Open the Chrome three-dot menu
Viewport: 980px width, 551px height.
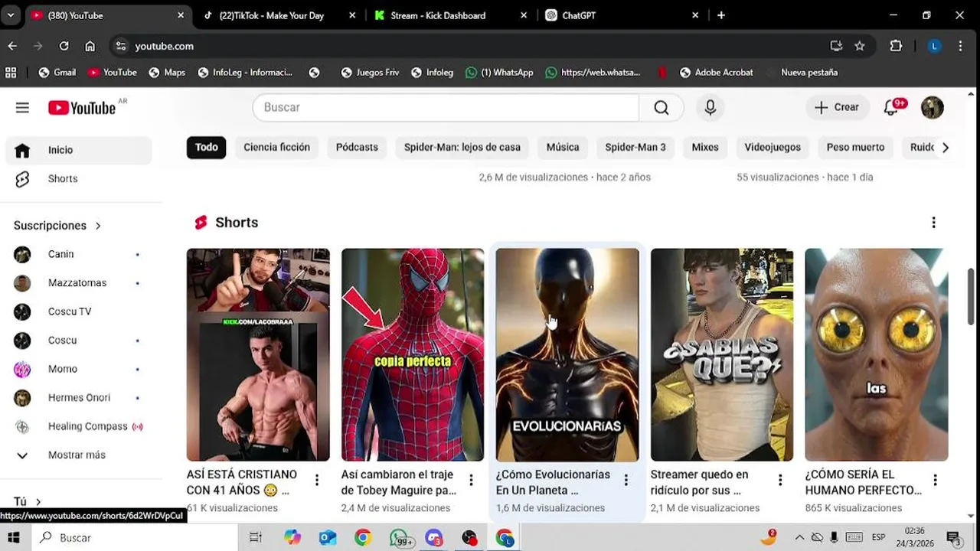pos(960,46)
